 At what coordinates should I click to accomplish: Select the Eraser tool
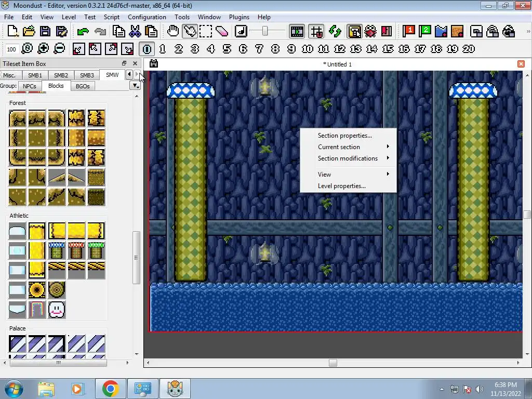(222, 31)
